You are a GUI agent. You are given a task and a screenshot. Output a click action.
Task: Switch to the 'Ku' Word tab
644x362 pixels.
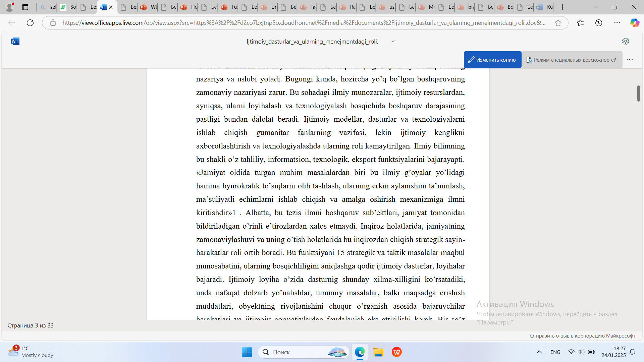click(544, 7)
